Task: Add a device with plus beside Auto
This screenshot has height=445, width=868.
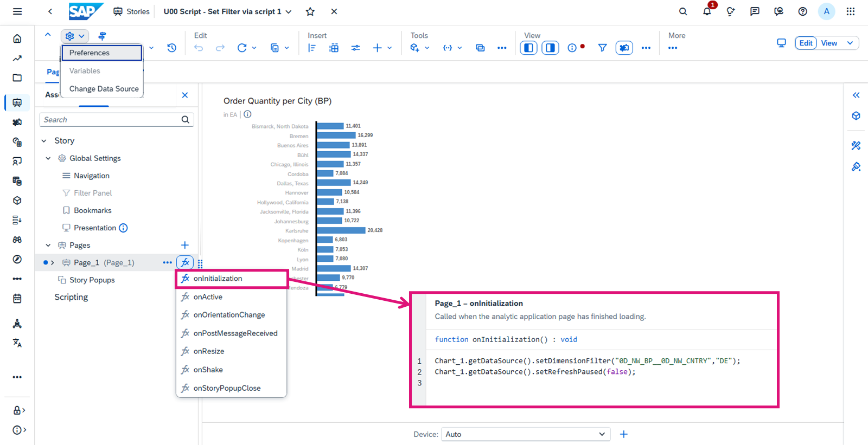Action: click(624, 434)
